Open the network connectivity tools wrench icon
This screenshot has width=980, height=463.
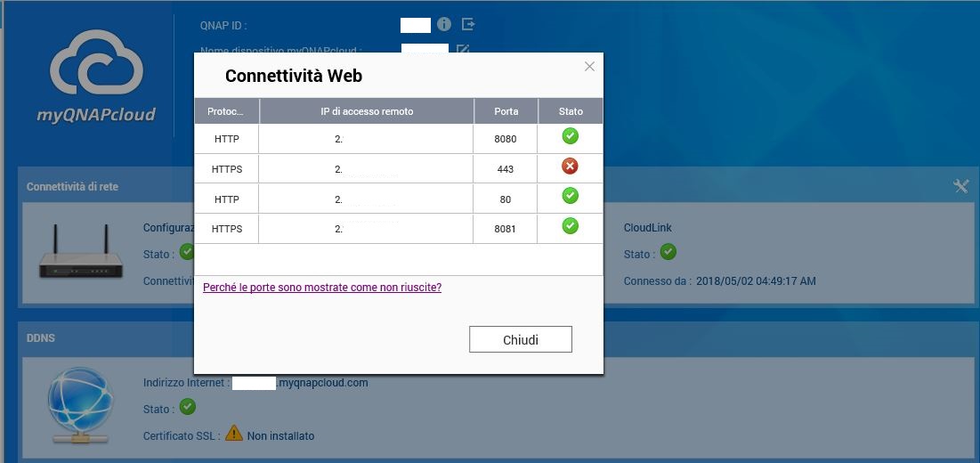(x=960, y=186)
